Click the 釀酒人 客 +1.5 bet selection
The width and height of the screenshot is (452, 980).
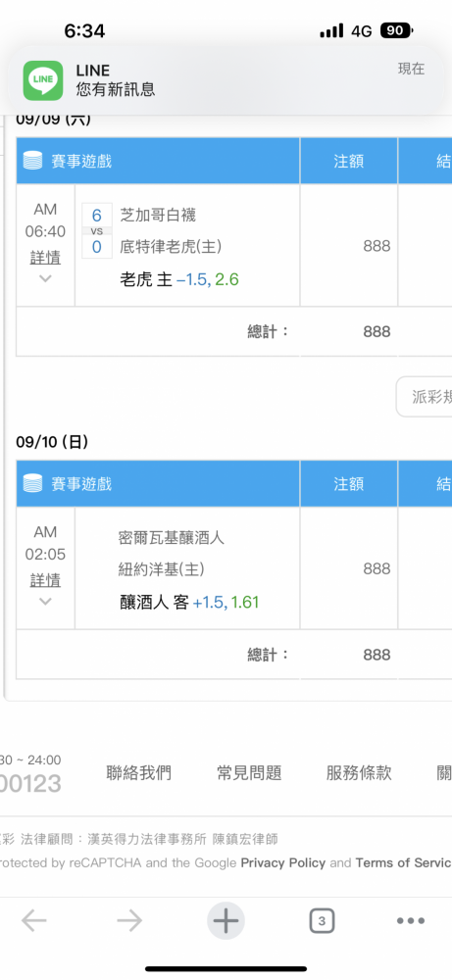(x=189, y=603)
